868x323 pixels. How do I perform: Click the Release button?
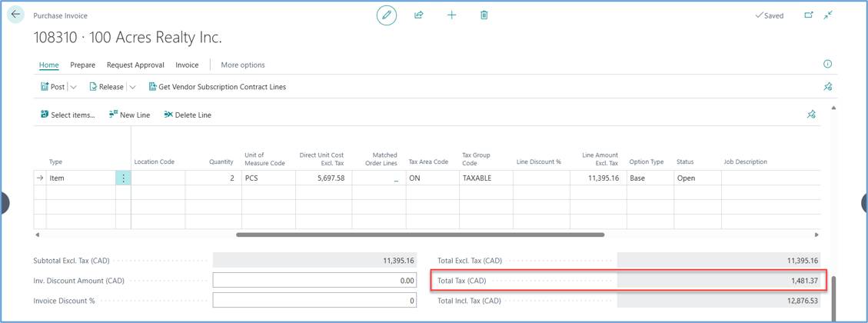[x=106, y=87]
